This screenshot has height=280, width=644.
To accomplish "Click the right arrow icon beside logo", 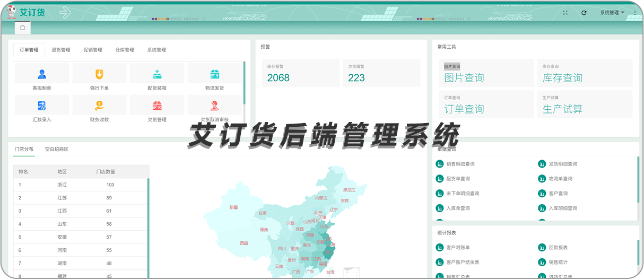I will tap(65, 12).
